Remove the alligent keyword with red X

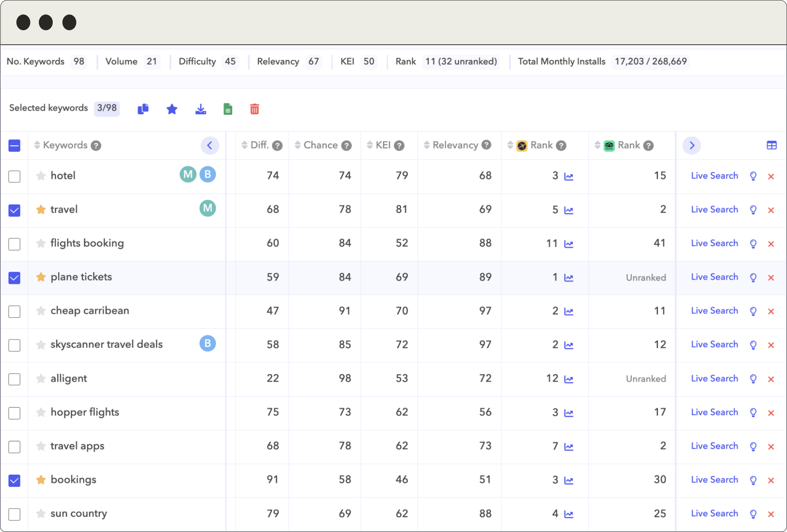point(771,379)
